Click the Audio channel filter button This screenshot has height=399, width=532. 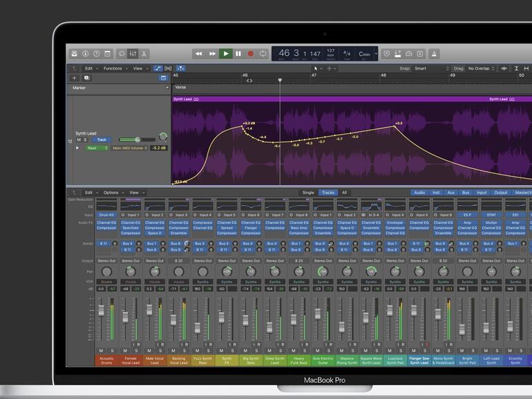[x=419, y=193]
